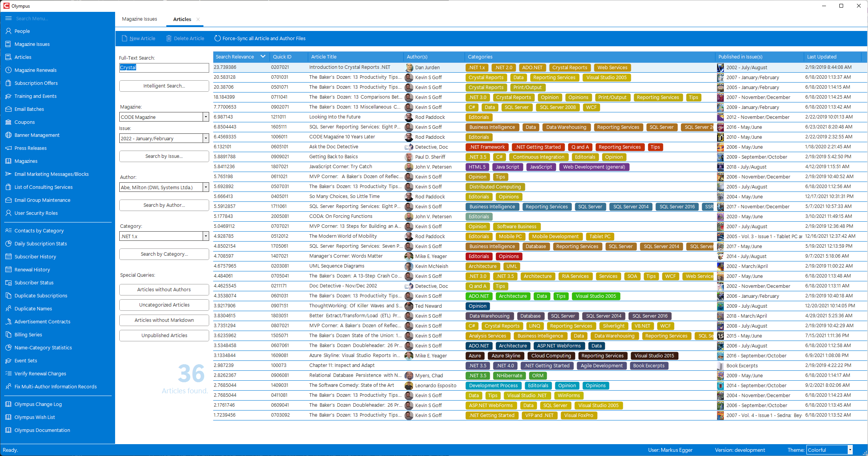Click the Author(s) column header

point(434,57)
